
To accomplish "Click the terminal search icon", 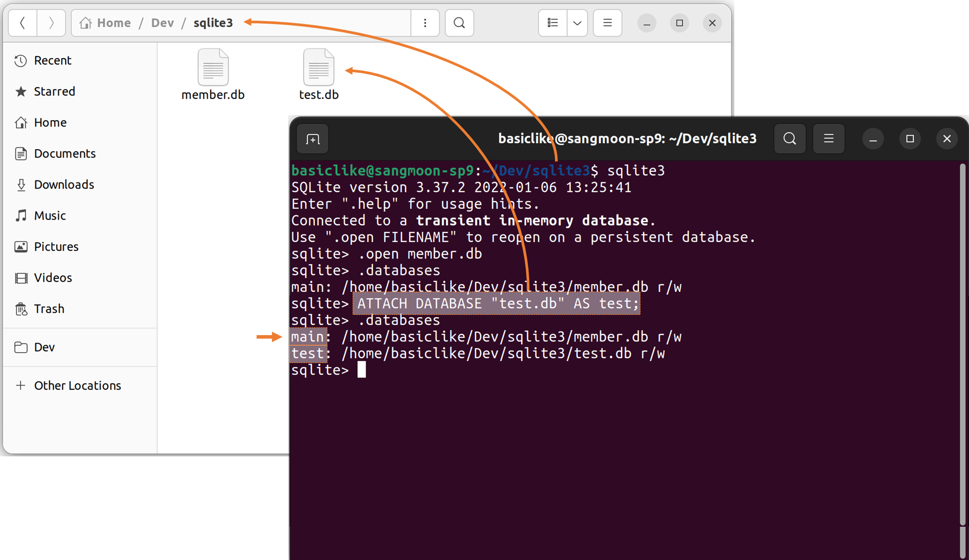I will tap(789, 139).
